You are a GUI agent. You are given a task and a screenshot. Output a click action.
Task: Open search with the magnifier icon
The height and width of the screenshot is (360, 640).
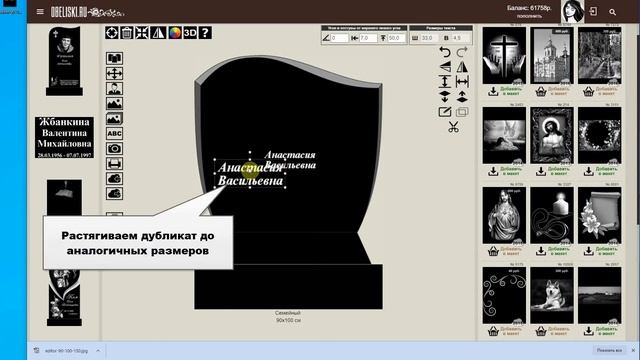[x=612, y=12]
